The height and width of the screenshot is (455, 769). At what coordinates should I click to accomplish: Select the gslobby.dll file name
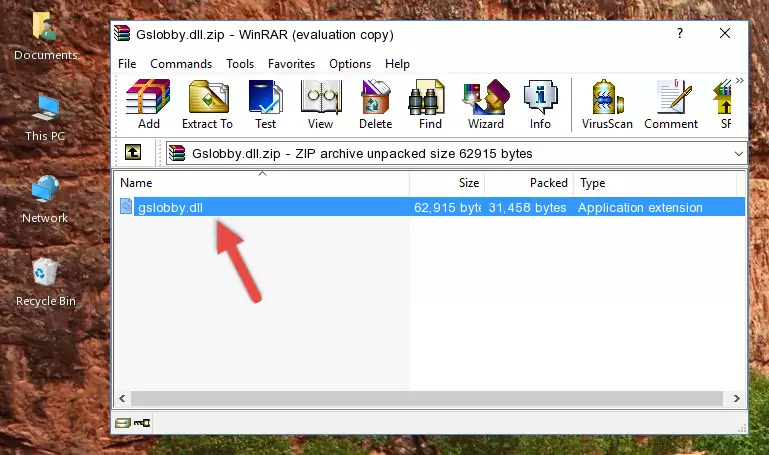click(170, 207)
